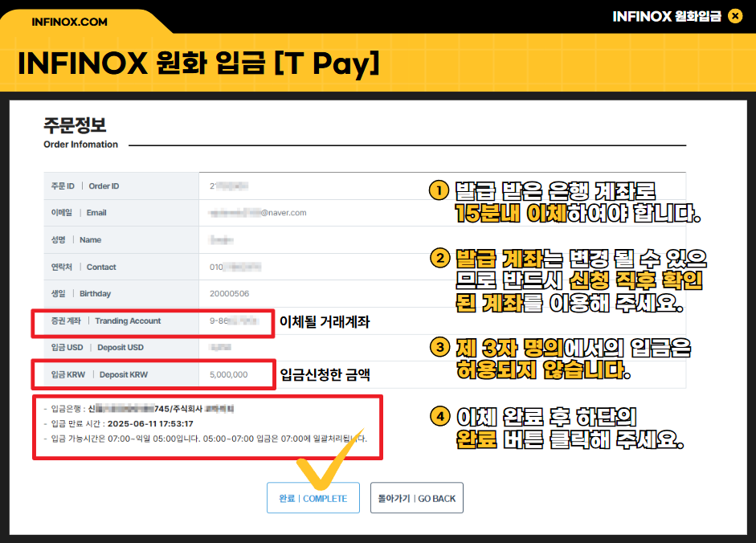This screenshot has width=756, height=543.
Task: Click the 돌아가기 | GO BACK button
Action: pos(417,498)
